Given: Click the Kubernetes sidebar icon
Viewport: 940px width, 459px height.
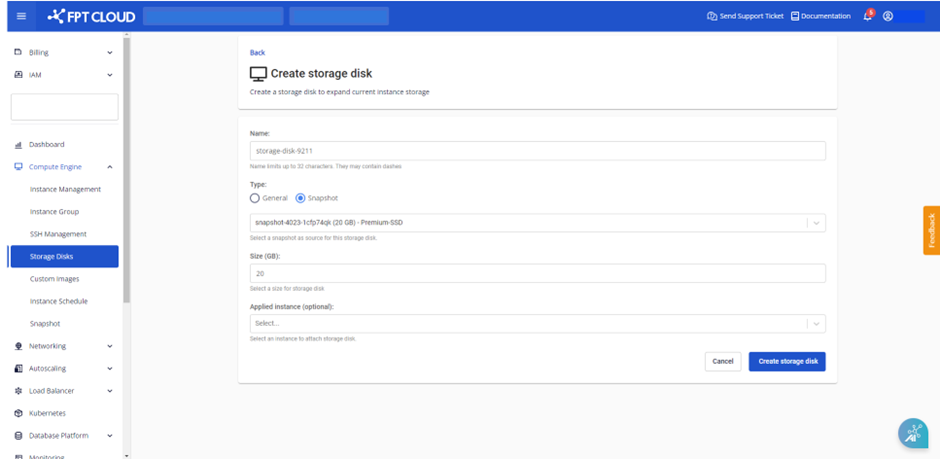Looking at the screenshot, I should coord(19,413).
